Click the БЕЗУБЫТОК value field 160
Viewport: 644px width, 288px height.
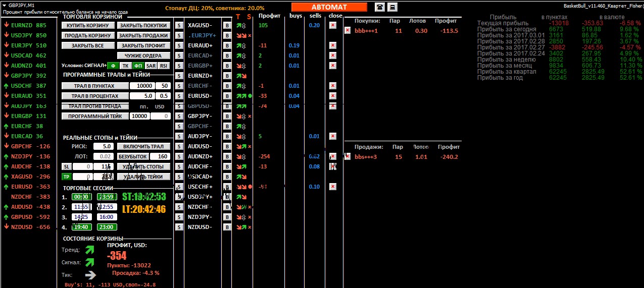point(161,156)
